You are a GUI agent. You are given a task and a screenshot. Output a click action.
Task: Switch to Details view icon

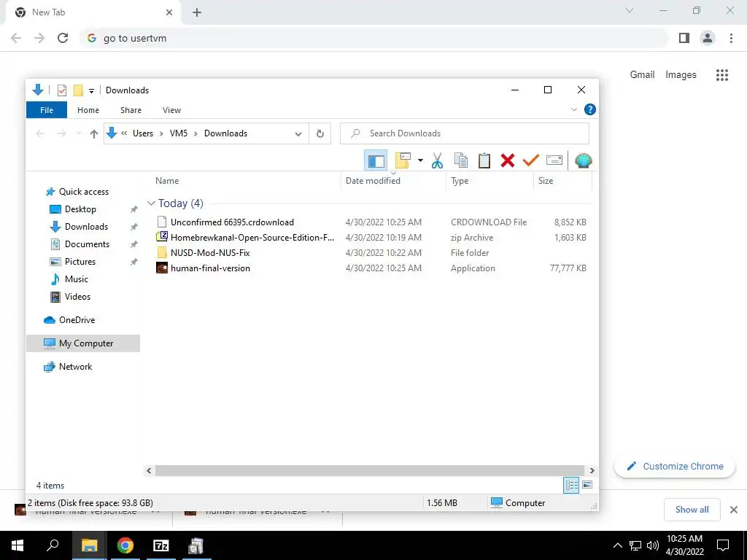coord(571,485)
